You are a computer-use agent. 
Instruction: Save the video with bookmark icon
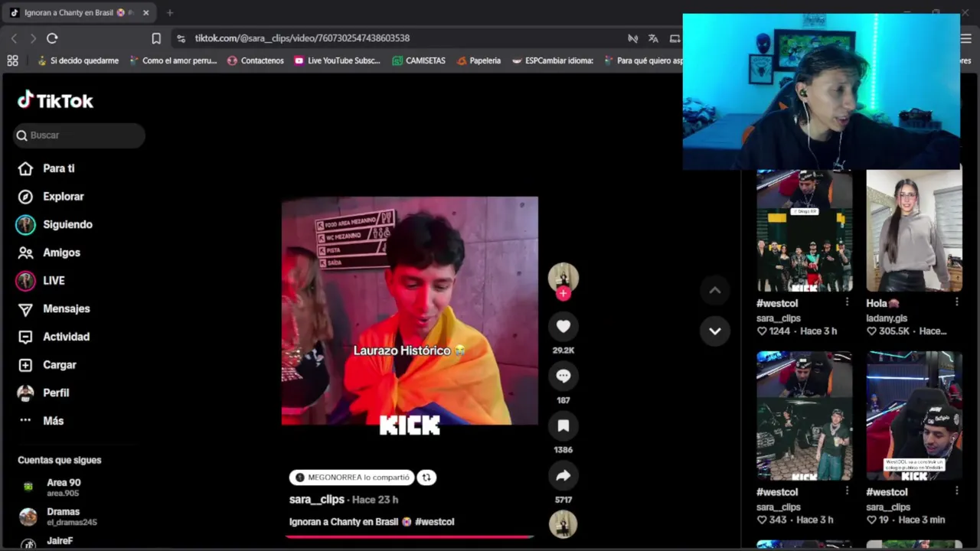(x=563, y=425)
